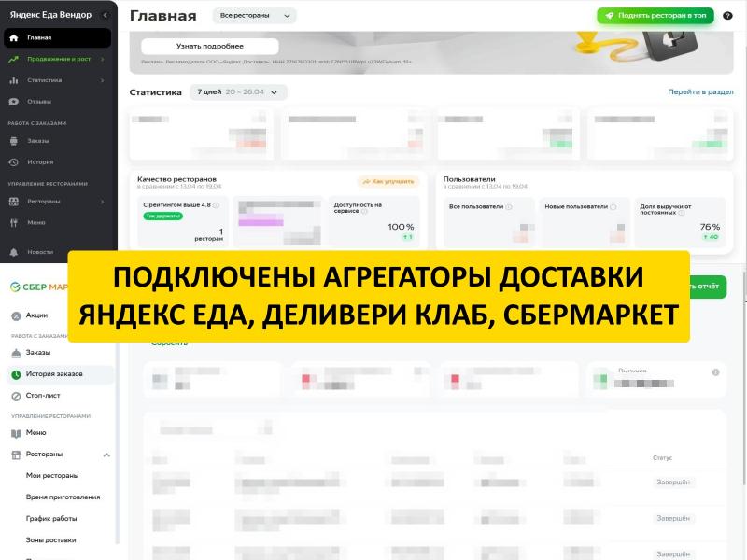Click the bell Новости icon
Viewport: 747px width, 560px height.
(x=14, y=252)
